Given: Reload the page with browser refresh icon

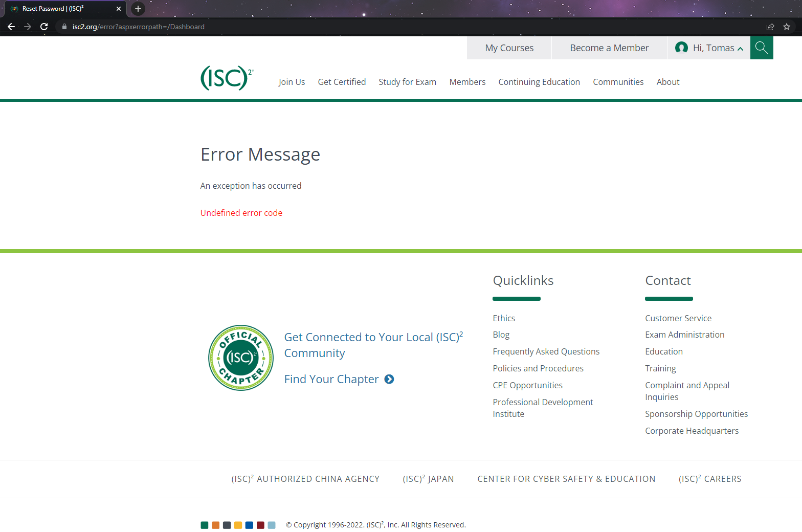Looking at the screenshot, I should pyautogui.click(x=44, y=27).
